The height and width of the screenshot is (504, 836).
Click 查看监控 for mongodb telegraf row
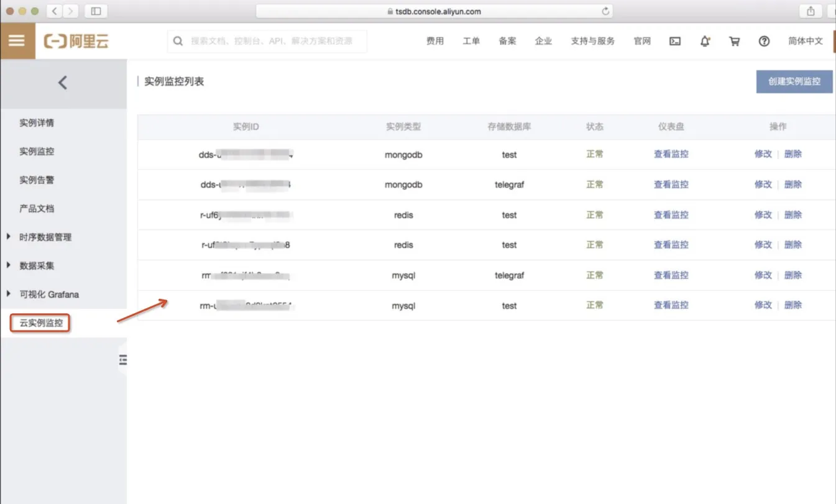point(671,185)
